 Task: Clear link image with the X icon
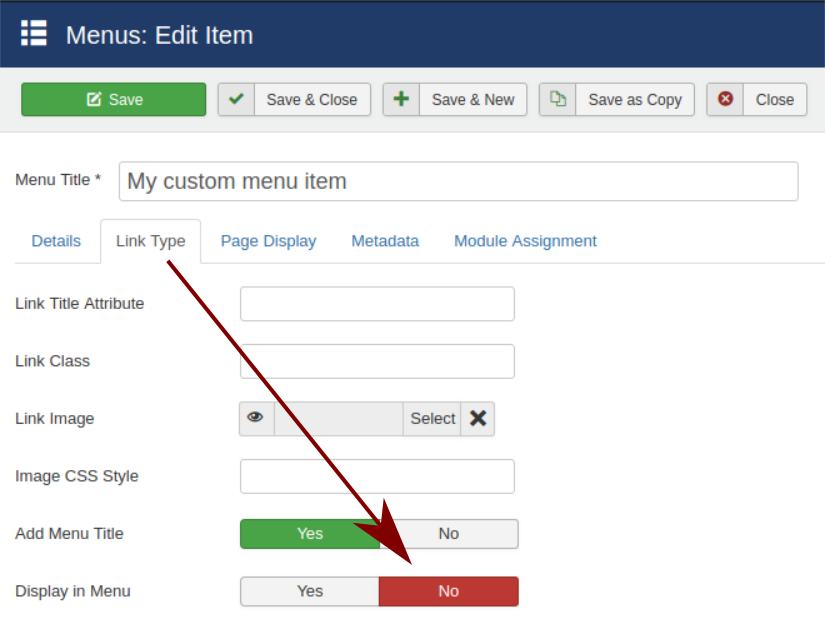click(478, 418)
